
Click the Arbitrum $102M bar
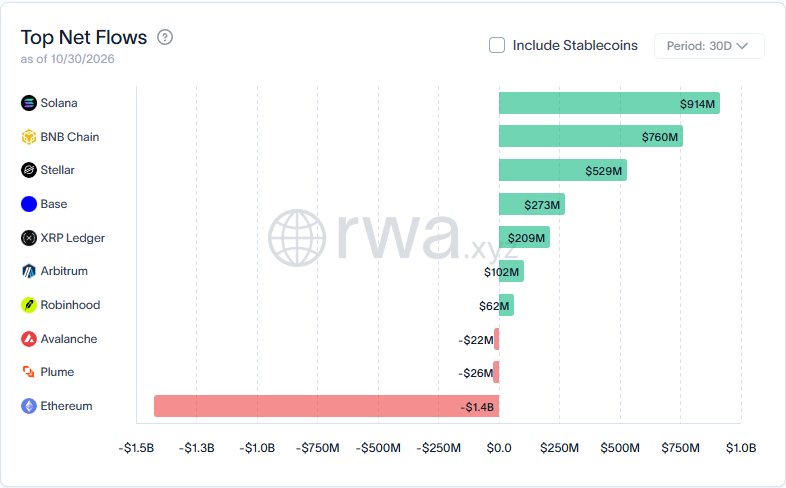(511, 271)
